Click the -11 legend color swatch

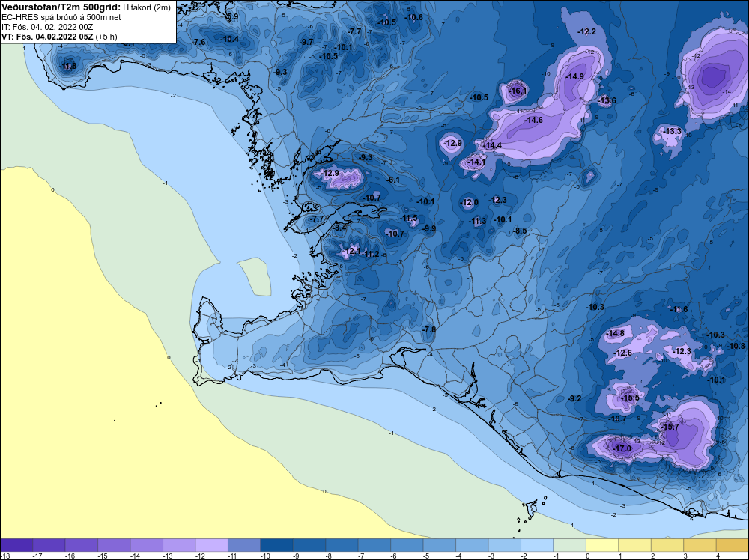click(244, 545)
